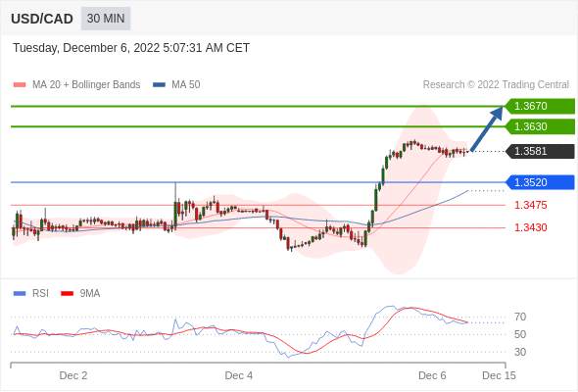Select the 1.3670 resistance price tag
Screen dimensions: 578x392
540,106
